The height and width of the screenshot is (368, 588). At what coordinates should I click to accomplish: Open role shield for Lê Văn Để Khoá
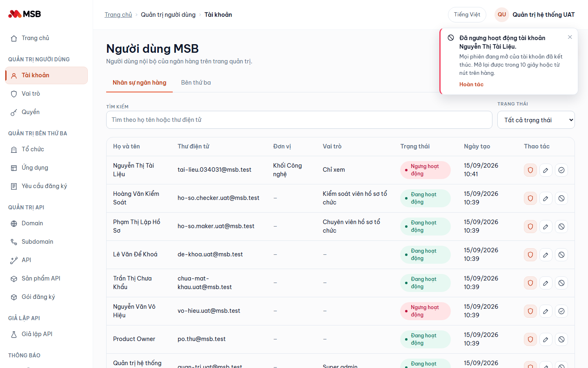pyautogui.click(x=530, y=255)
